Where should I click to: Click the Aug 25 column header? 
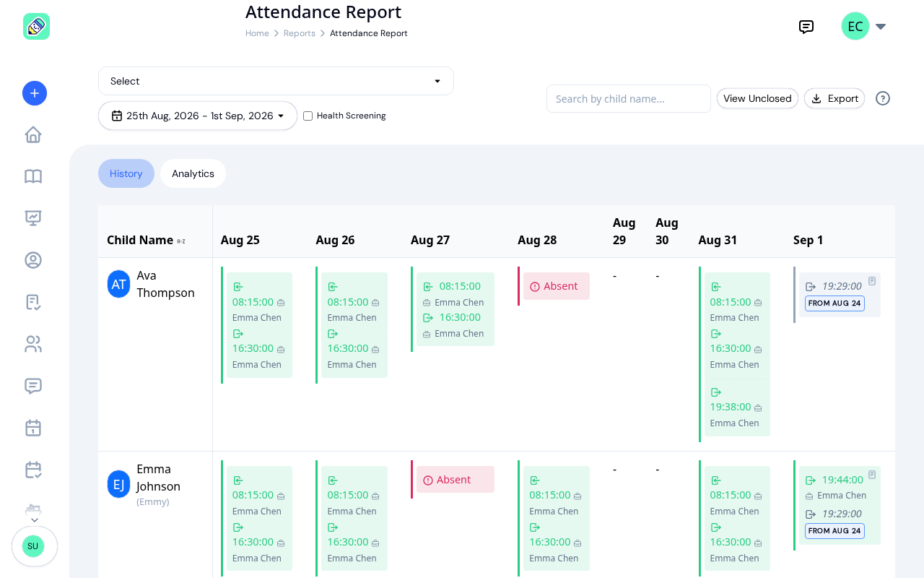(240, 240)
